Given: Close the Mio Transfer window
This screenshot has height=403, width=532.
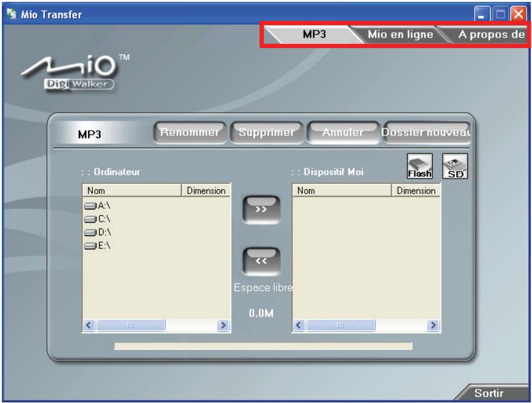Looking at the screenshot, I should click(519, 14).
